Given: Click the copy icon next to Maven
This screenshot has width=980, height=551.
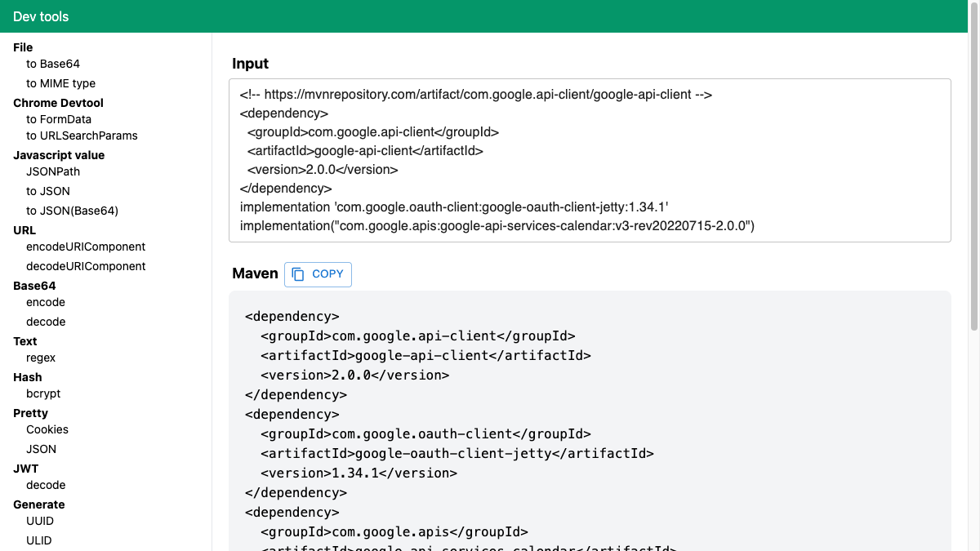Looking at the screenshot, I should pos(298,274).
